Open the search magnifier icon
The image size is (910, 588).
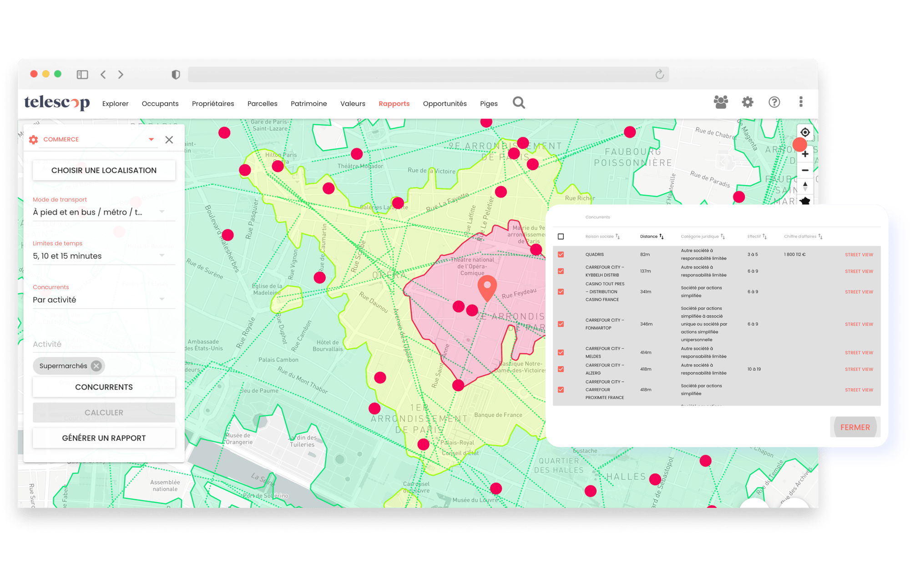[519, 103]
